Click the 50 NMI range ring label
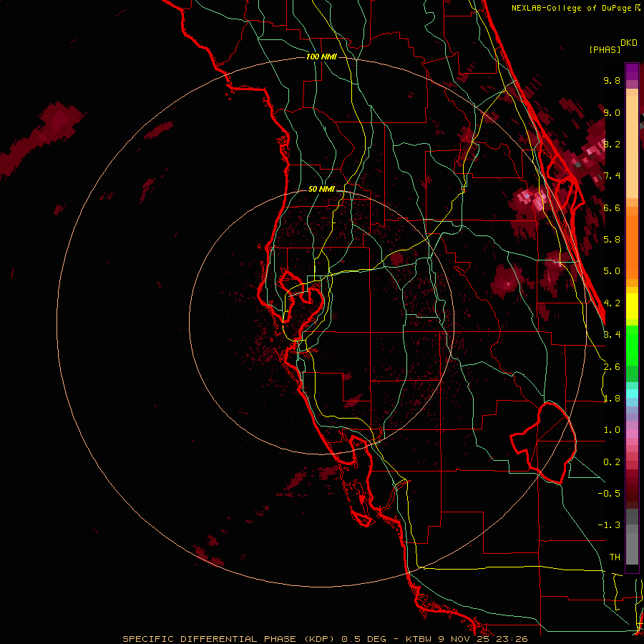This screenshot has height=644, width=644. [x=321, y=189]
